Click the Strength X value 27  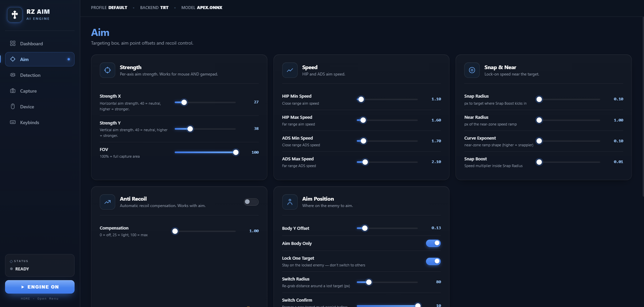(x=256, y=102)
